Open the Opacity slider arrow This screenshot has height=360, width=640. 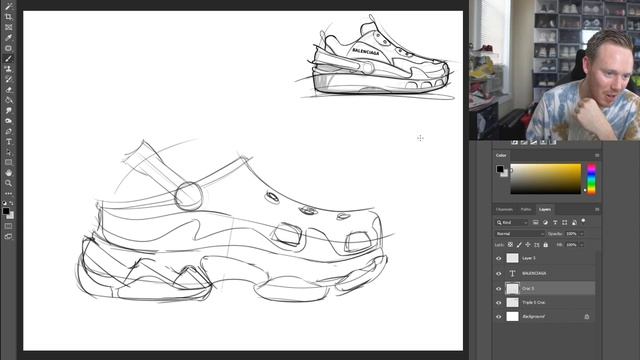click(x=582, y=233)
